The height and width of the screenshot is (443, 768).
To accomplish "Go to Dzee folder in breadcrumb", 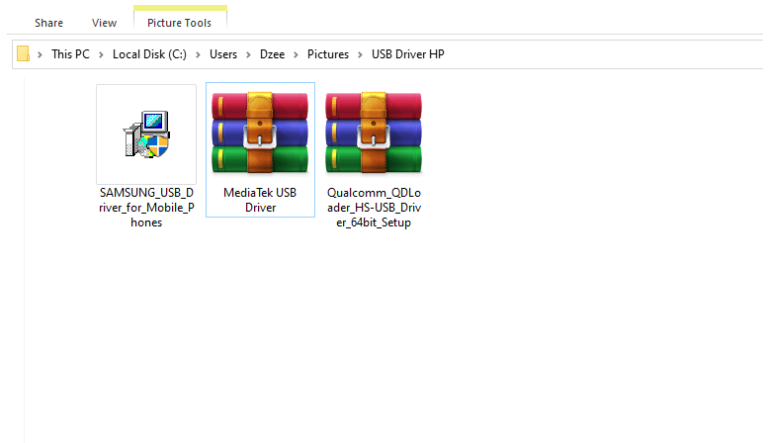I will click(x=272, y=54).
